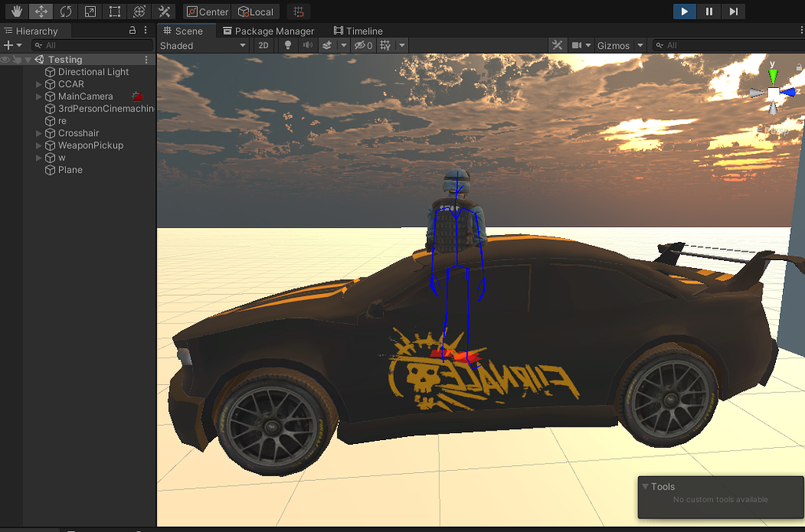Expand the CCAR hierarchy item
Screen dimensions: 805x532
pyautogui.click(x=38, y=84)
